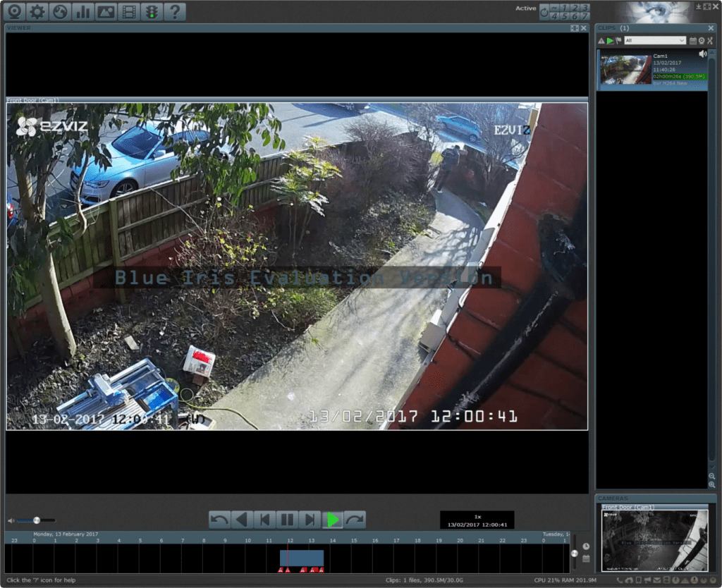Click the blue clip block on timeline
722x588 pixels.
click(x=302, y=557)
